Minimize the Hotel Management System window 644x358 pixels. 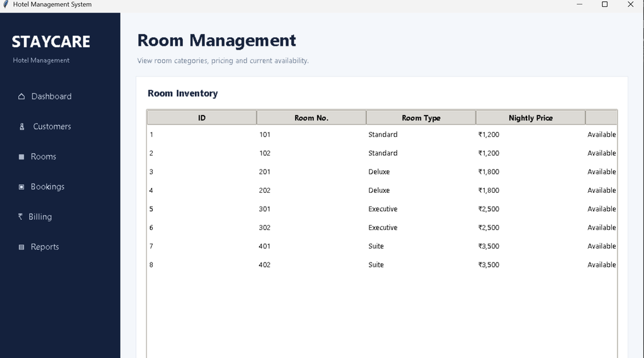click(x=579, y=4)
